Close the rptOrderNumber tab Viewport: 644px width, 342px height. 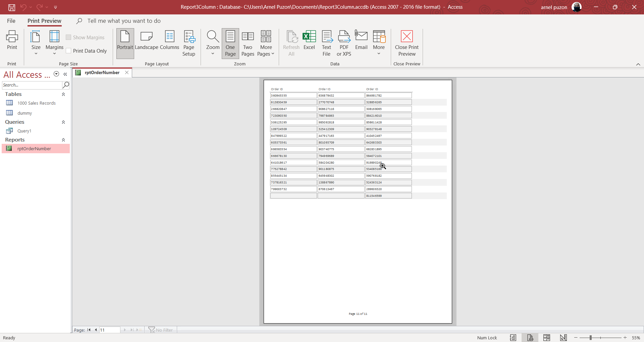[127, 72]
